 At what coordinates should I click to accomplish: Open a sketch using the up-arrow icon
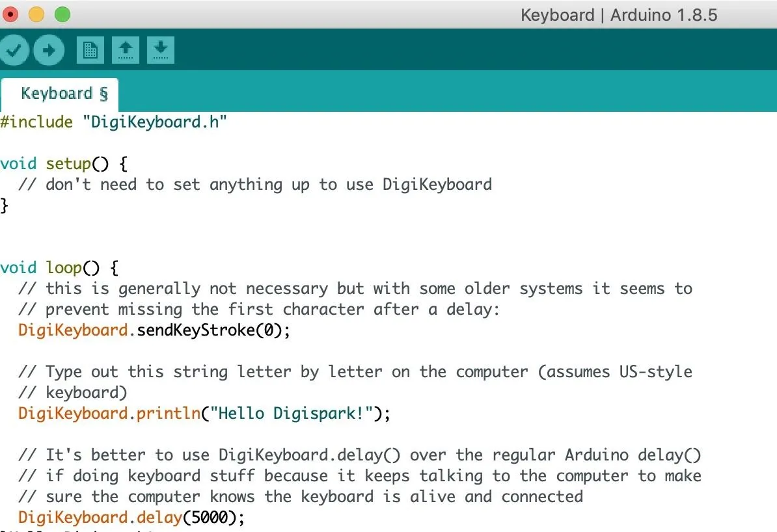click(x=126, y=50)
